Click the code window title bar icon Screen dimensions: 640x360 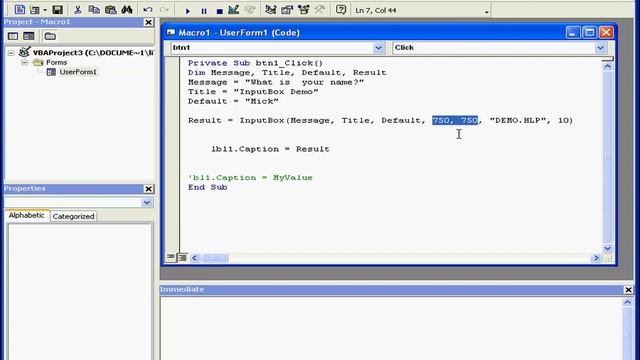pyautogui.click(x=171, y=32)
